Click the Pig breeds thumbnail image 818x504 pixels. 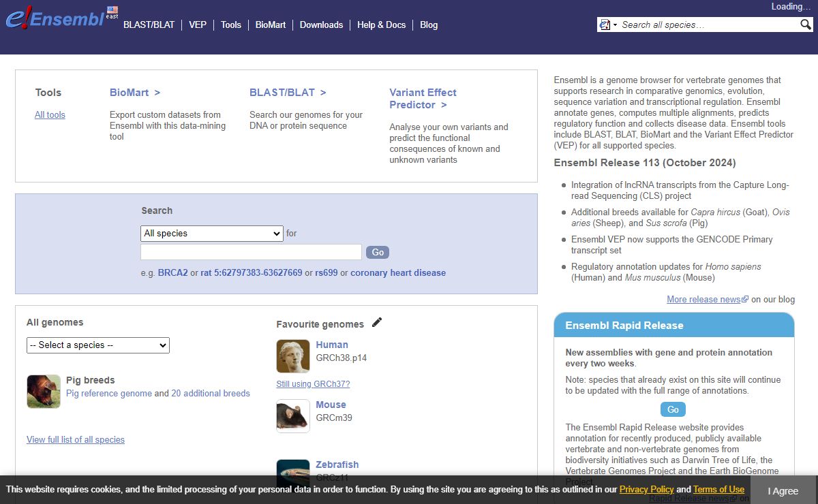point(44,392)
